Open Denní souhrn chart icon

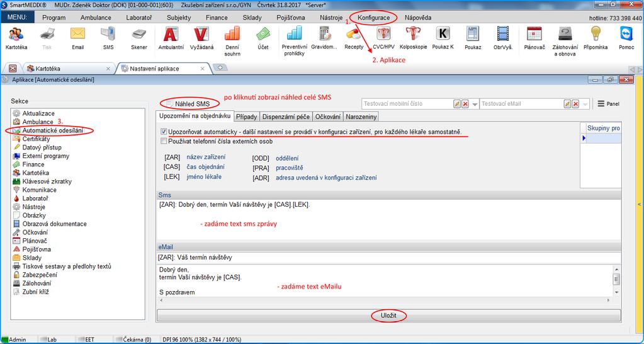[232, 42]
